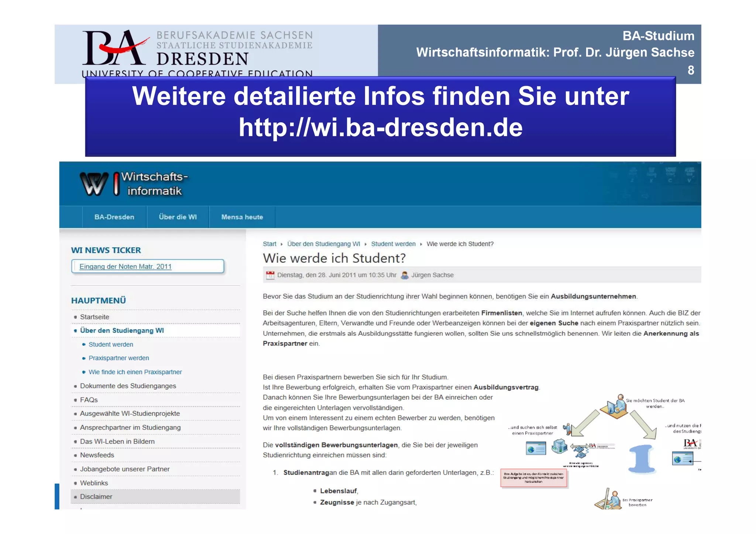Click the Zeugnisse je nach Zugangsart bullet
The image size is (756, 534).
[x=368, y=503]
